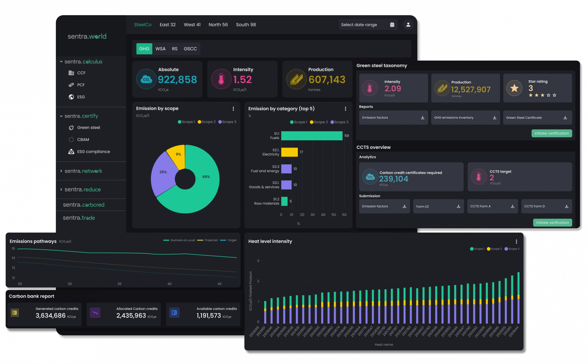
Task: Select ESG compliance in sidebar
Action: tap(93, 152)
